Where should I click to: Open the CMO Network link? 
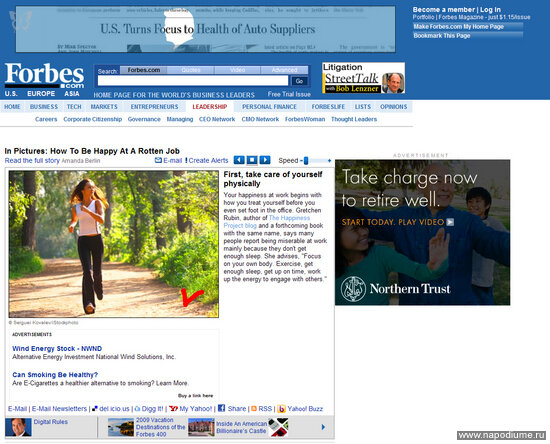[260, 119]
